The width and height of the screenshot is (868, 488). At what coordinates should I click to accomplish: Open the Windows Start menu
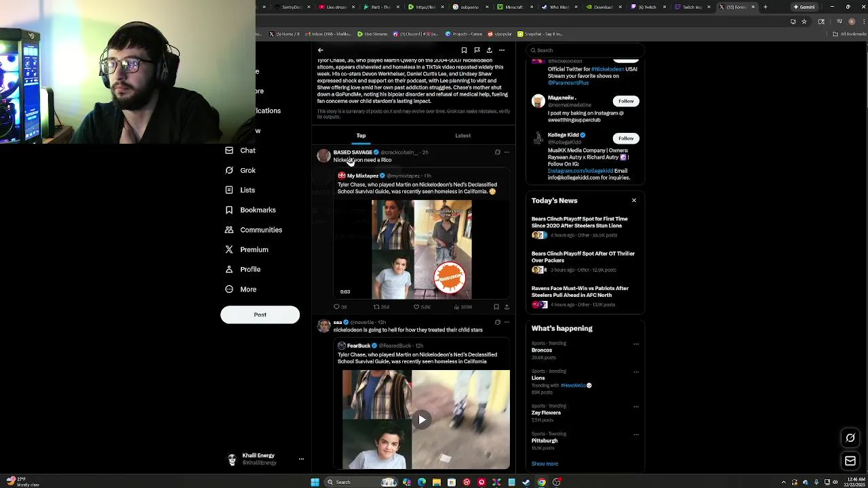pos(315,483)
